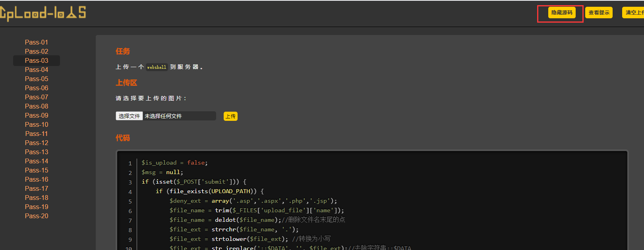Open Pass-08 from the level list
This screenshot has height=250, width=644.
[37, 106]
